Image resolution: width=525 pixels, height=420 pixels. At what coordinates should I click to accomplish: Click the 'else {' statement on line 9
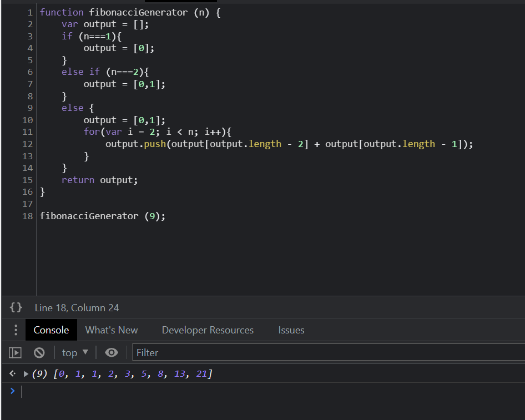[78, 108]
